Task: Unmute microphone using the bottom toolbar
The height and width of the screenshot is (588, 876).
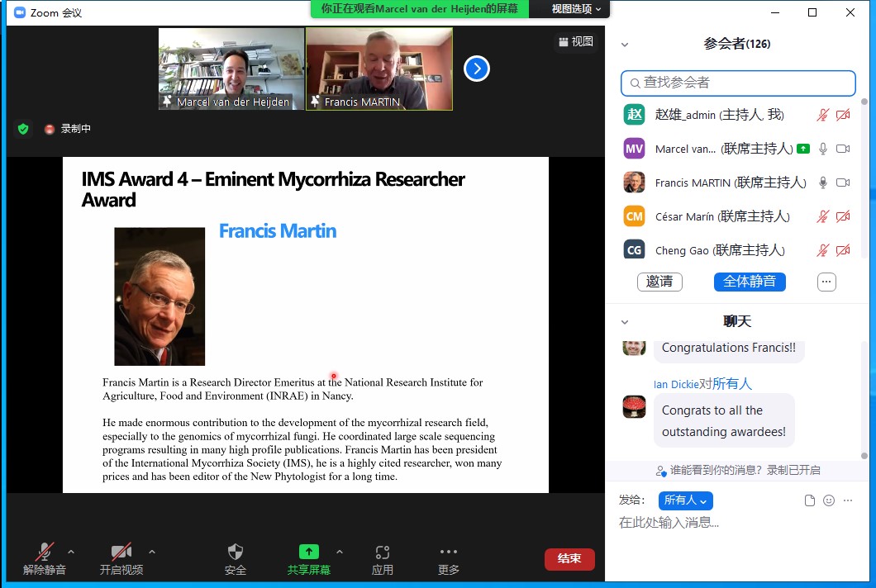Action: [x=45, y=552]
